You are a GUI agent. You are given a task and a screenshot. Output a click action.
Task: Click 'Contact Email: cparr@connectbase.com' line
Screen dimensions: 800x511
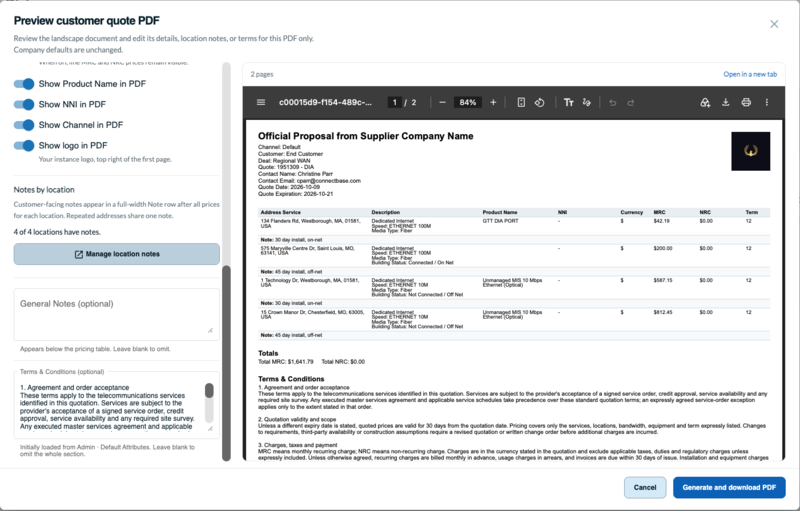[309, 181]
